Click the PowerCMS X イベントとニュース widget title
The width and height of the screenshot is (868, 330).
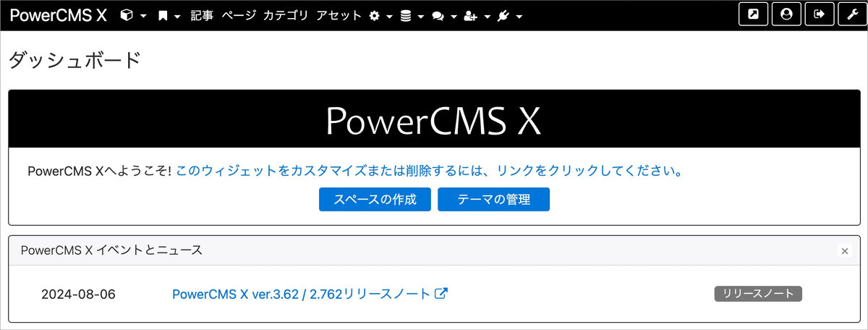coord(111,250)
